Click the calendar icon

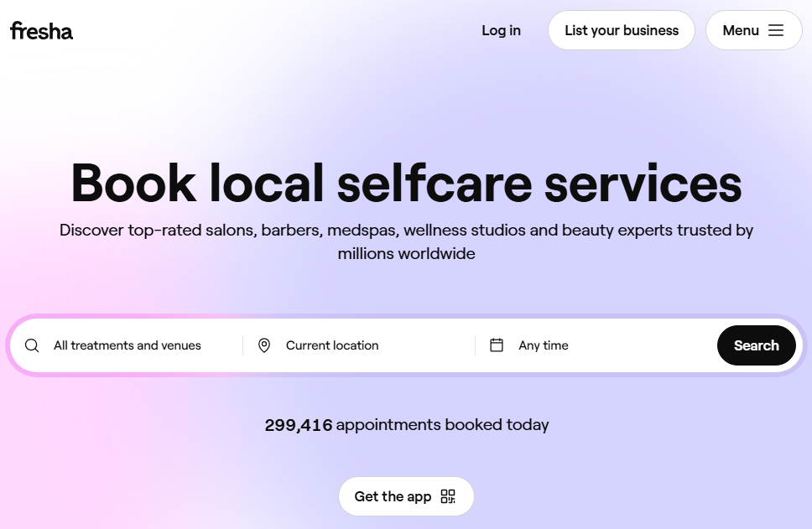497,345
